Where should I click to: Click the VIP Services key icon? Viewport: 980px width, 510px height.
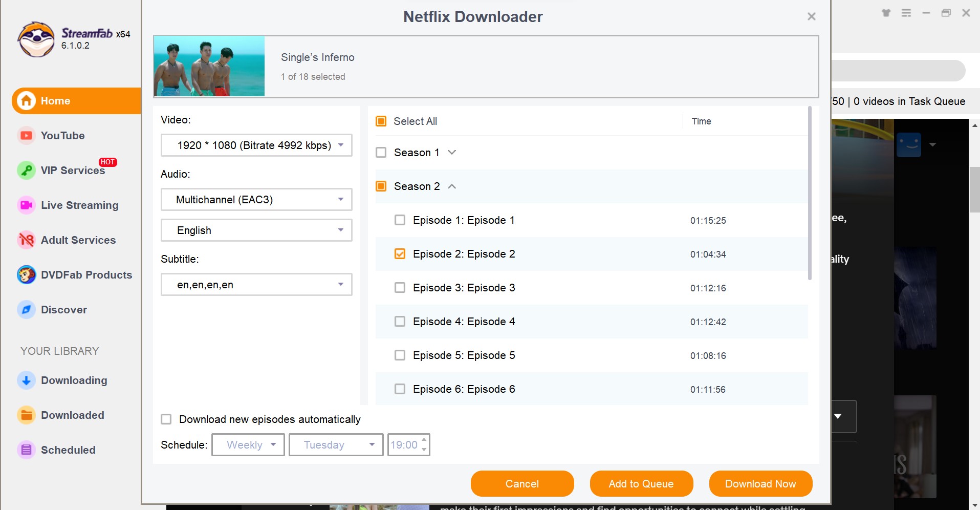point(26,171)
